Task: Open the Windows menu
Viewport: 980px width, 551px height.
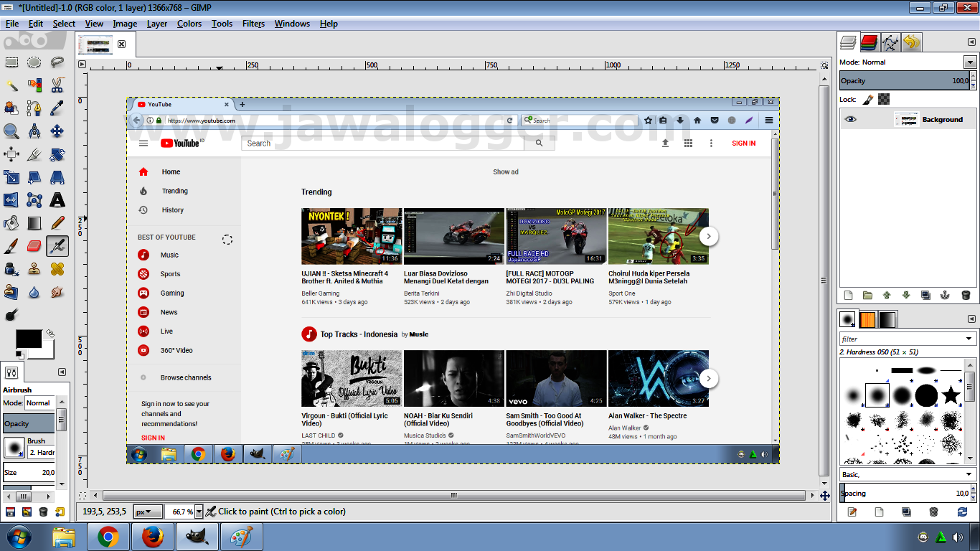Action: click(292, 24)
